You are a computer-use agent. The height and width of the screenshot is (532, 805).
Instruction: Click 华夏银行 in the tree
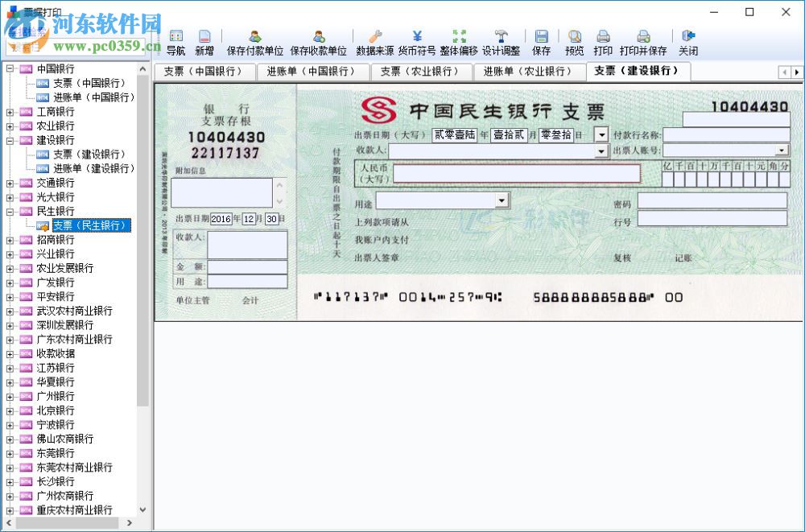(56, 382)
